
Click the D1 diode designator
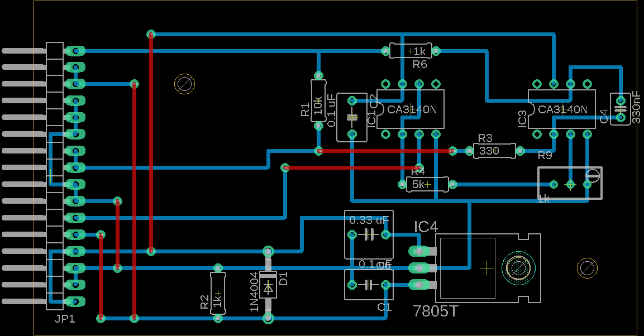283,279
